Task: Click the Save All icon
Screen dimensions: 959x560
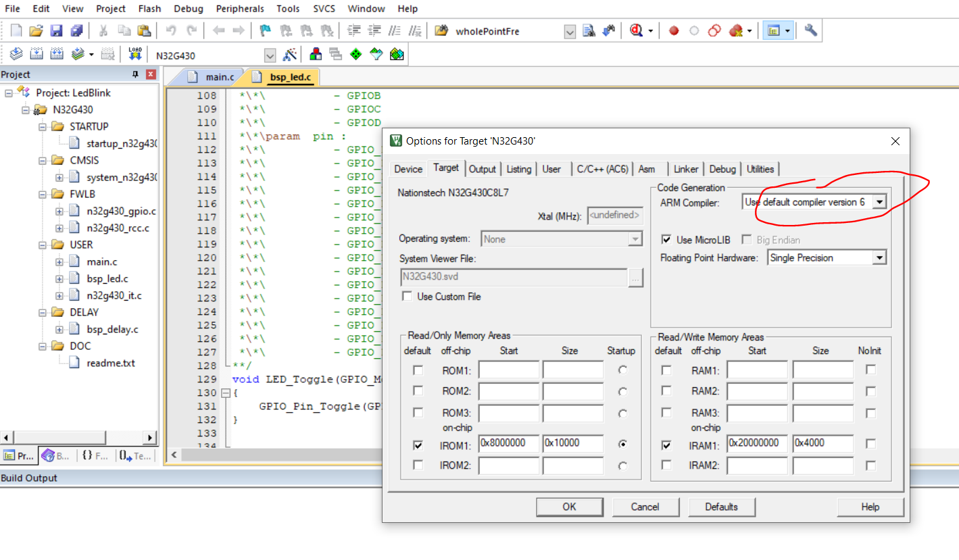Action: coord(77,30)
